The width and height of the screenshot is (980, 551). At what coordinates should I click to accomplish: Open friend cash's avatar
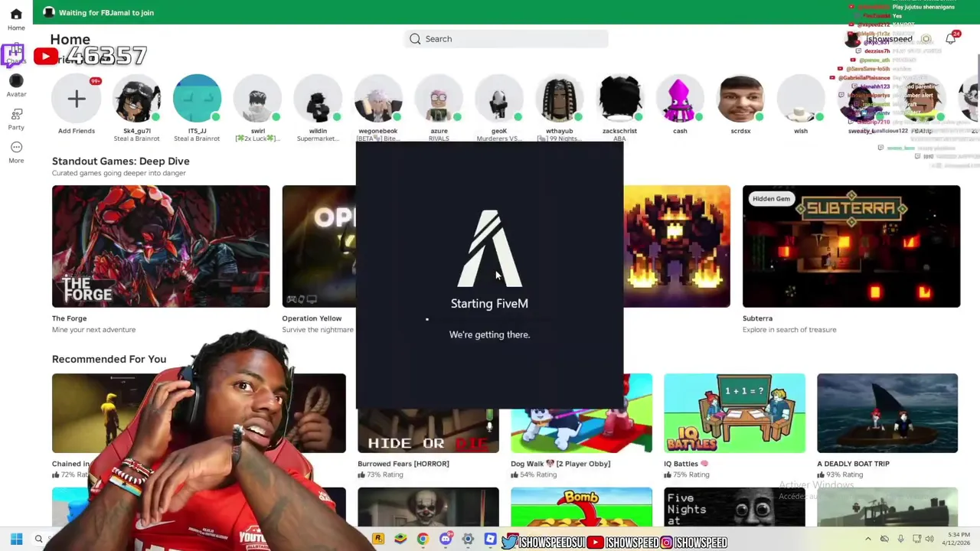[680, 99]
